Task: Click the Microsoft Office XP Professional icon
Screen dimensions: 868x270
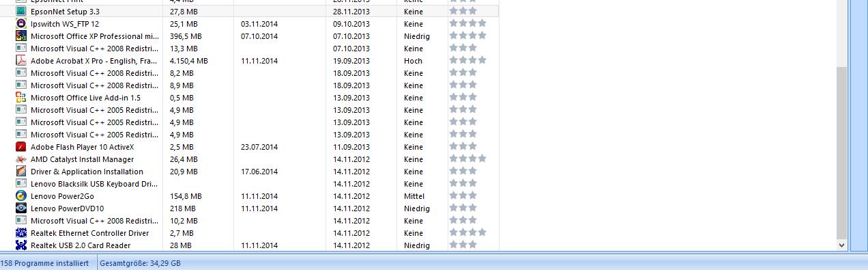Action: click(21, 36)
